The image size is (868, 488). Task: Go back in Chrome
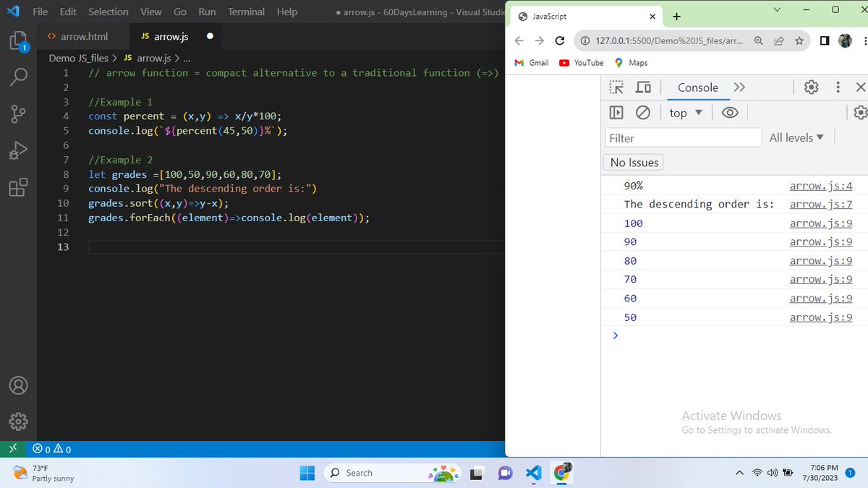[519, 41]
